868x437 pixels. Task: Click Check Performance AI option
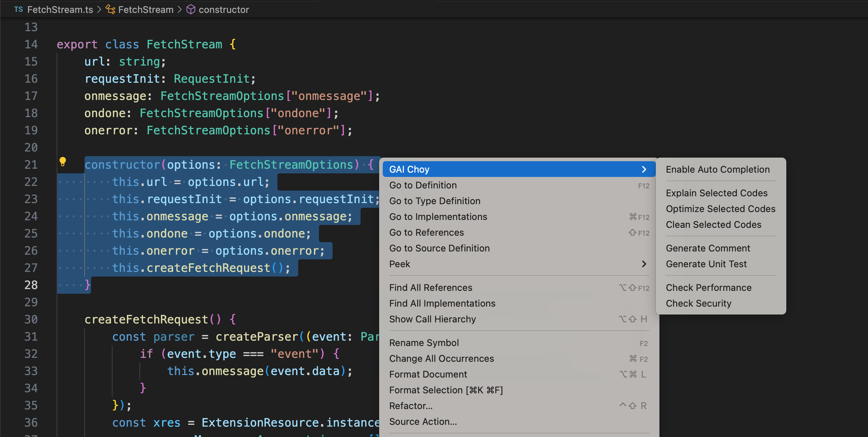tap(708, 288)
